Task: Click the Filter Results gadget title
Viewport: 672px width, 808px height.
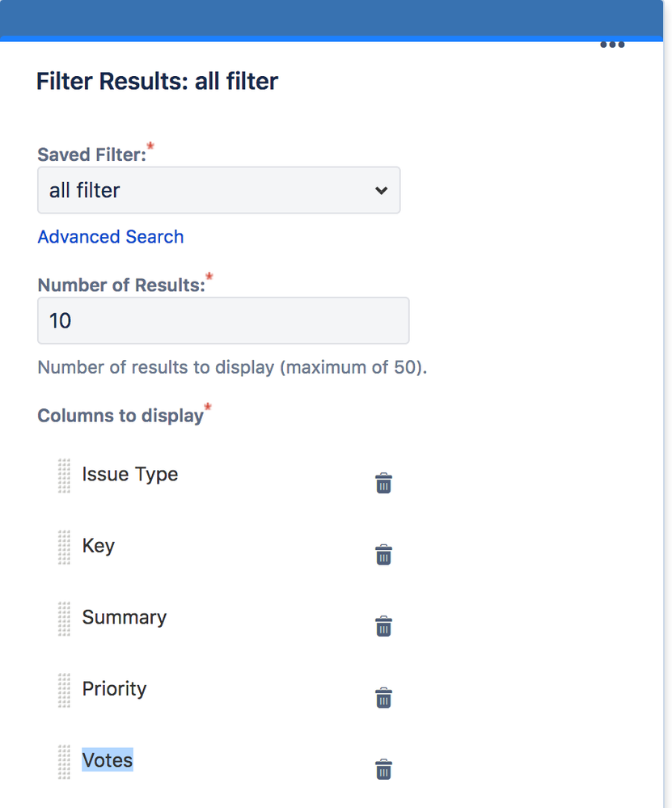Action: tap(158, 82)
